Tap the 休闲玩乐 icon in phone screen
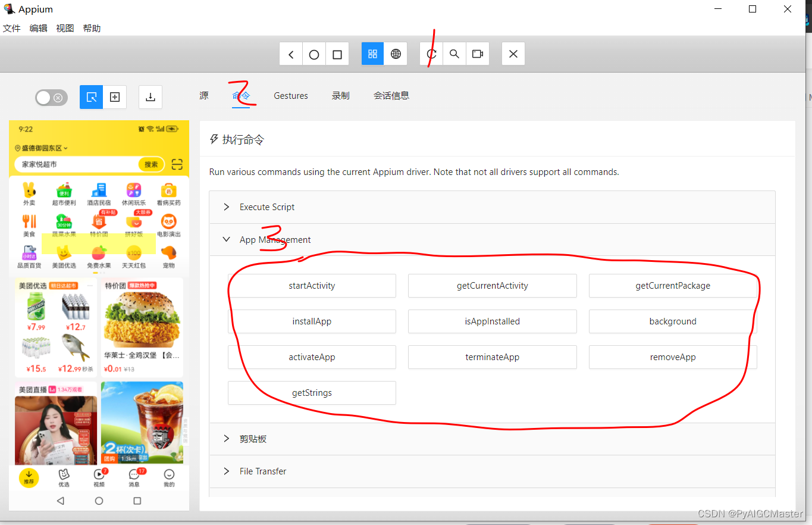The width and height of the screenshot is (812, 525). 134,194
